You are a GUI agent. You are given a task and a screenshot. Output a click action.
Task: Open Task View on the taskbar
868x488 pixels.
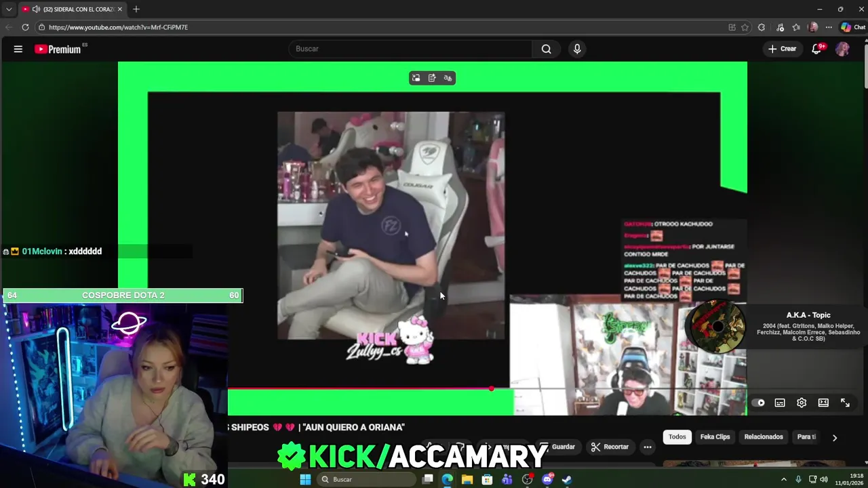[427, 479]
